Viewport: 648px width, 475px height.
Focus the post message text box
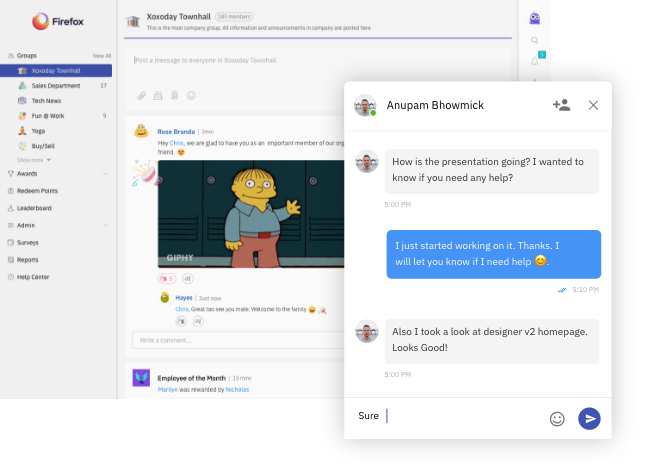click(x=317, y=60)
